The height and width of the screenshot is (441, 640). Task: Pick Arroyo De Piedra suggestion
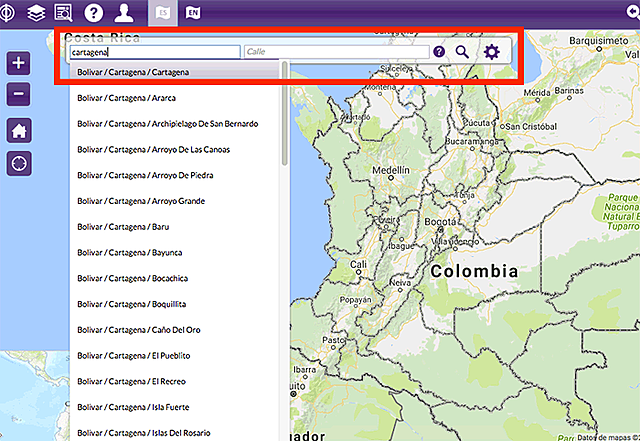175,175
